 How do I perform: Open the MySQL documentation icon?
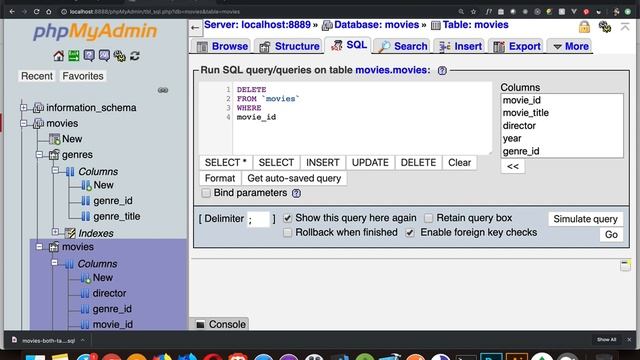pyautogui.click(x=104, y=56)
